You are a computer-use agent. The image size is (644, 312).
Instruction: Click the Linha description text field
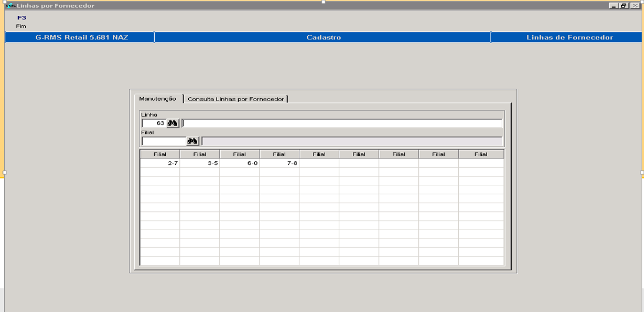[x=342, y=123]
